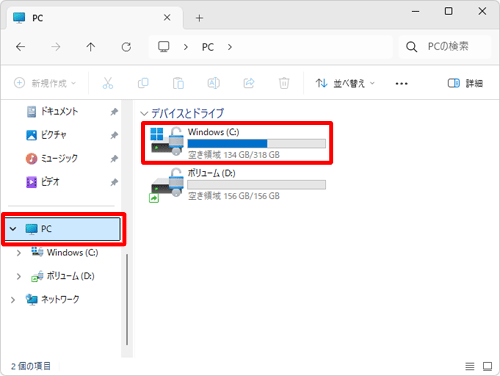Click the sidebar vertical scrollbar
The image size is (500, 376).
(x=127, y=300)
